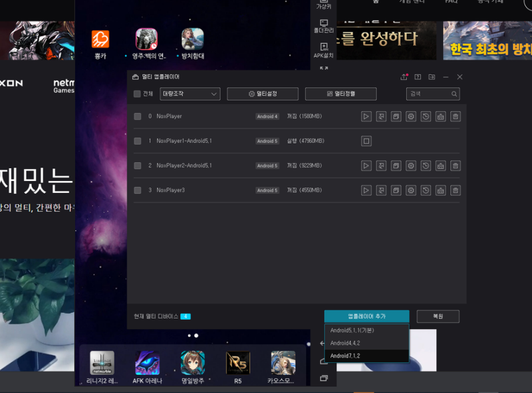
Task: Create shortcut for NoxPlayer2-Android5.1
Action: 381,166
